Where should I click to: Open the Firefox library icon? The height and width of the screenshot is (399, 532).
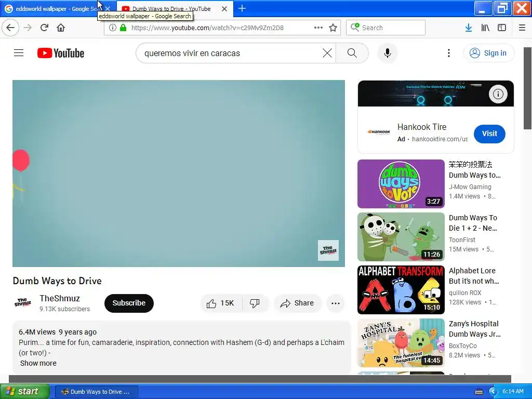485,28
